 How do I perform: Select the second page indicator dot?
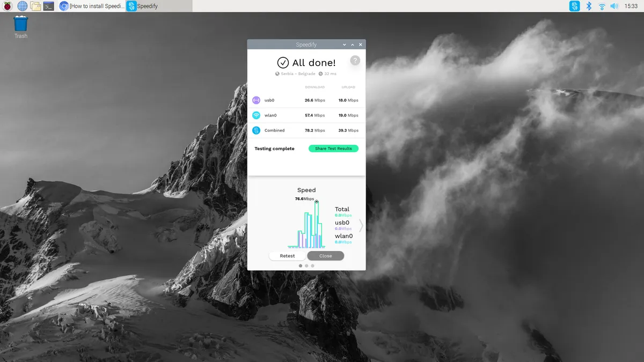coord(306,265)
